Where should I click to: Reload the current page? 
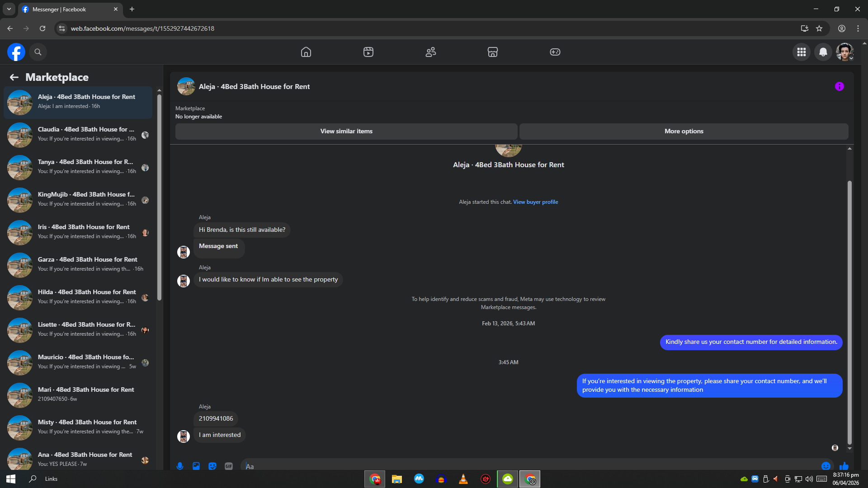point(42,28)
